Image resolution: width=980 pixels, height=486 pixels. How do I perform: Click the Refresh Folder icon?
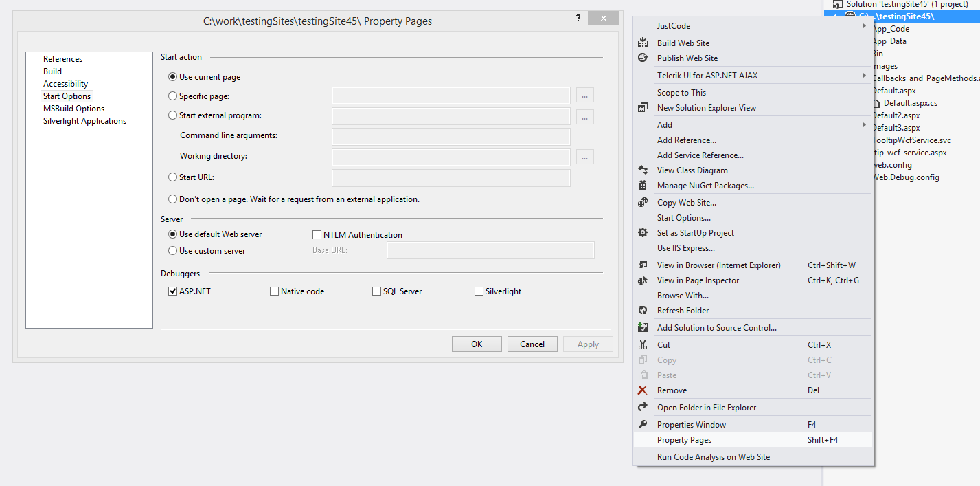click(643, 310)
